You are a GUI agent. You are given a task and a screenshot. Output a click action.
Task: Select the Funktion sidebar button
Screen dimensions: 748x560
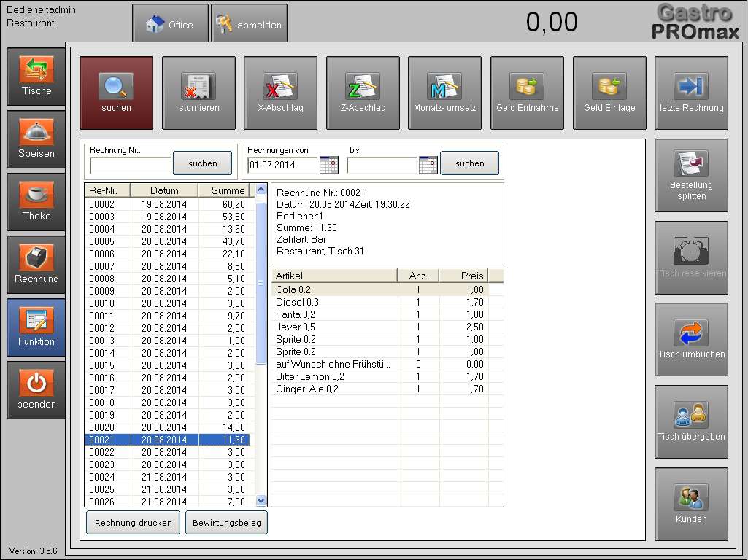tap(36, 327)
